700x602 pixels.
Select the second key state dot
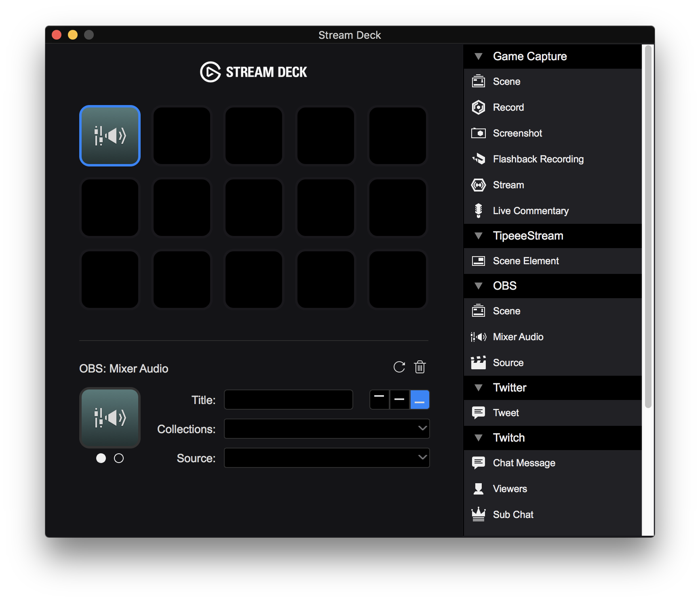(x=119, y=458)
